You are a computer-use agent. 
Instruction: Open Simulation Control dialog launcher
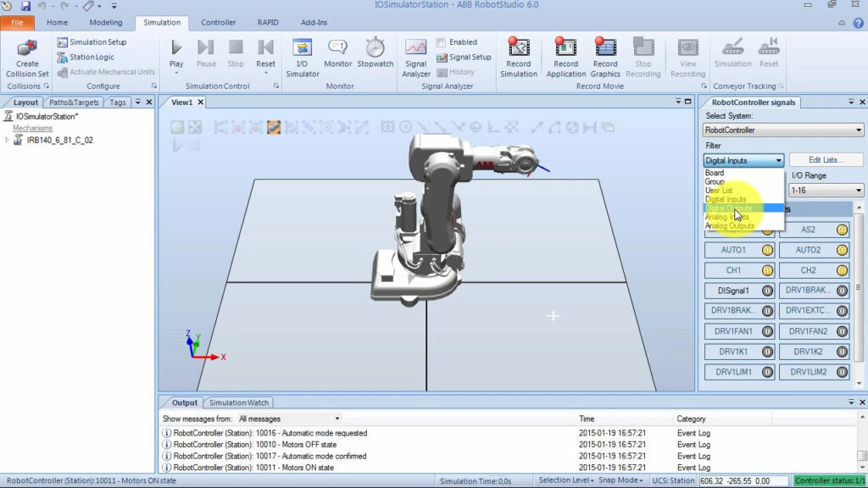point(276,86)
